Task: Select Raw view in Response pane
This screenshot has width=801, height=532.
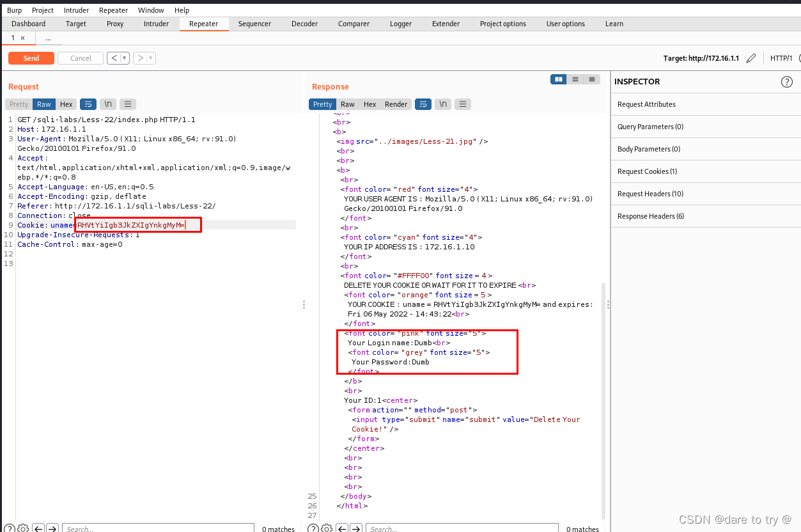Action: (x=348, y=104)
